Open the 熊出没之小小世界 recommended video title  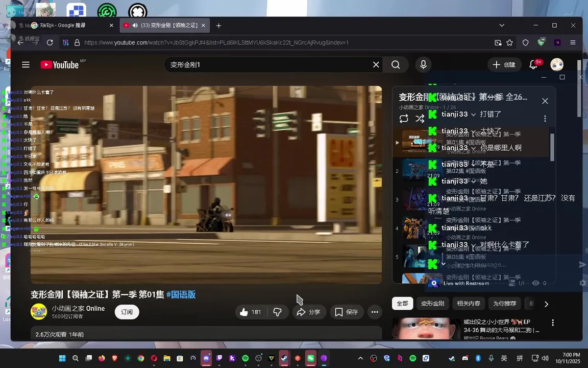(501, 326)
